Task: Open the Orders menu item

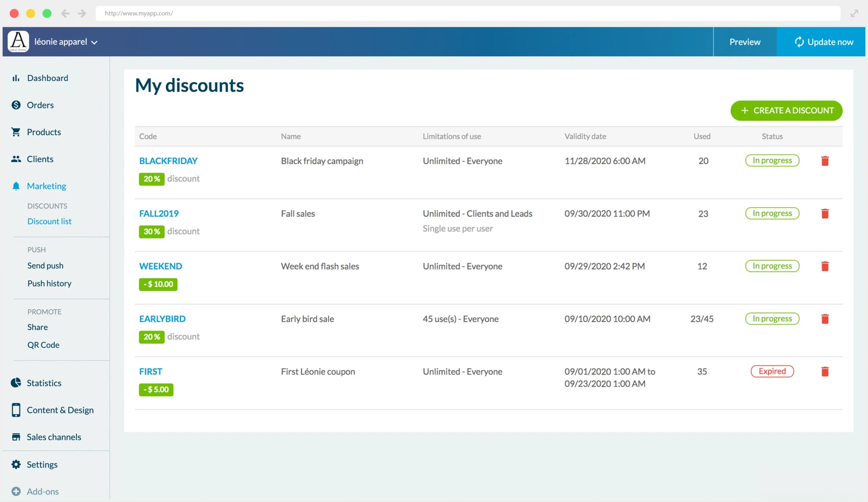Action: (40, 105)
